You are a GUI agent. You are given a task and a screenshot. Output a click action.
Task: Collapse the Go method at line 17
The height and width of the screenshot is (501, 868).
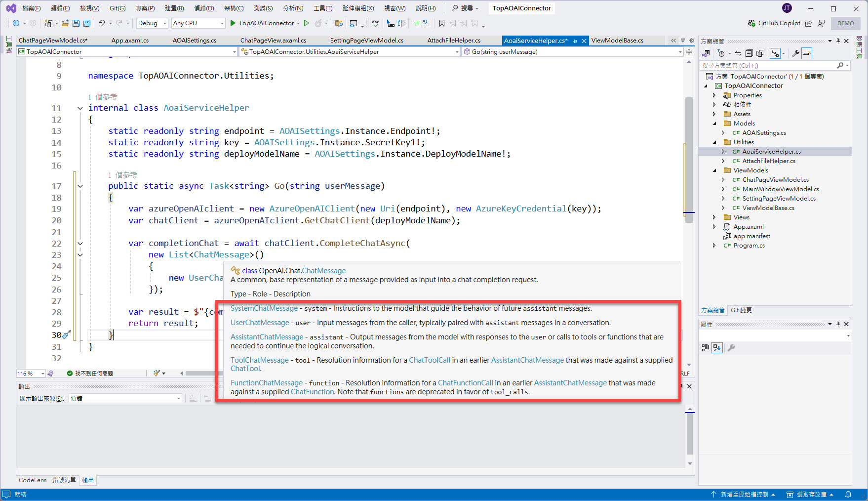(x=80, y=186)
